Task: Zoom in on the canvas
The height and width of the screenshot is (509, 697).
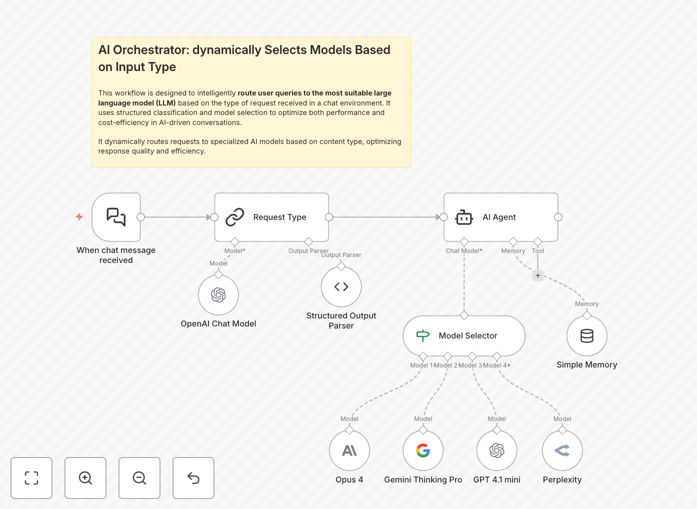Action: pos(85,478)
